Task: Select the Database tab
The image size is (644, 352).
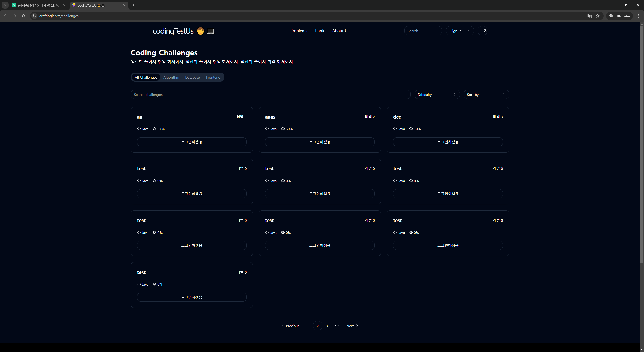Action: pos(192,77)
